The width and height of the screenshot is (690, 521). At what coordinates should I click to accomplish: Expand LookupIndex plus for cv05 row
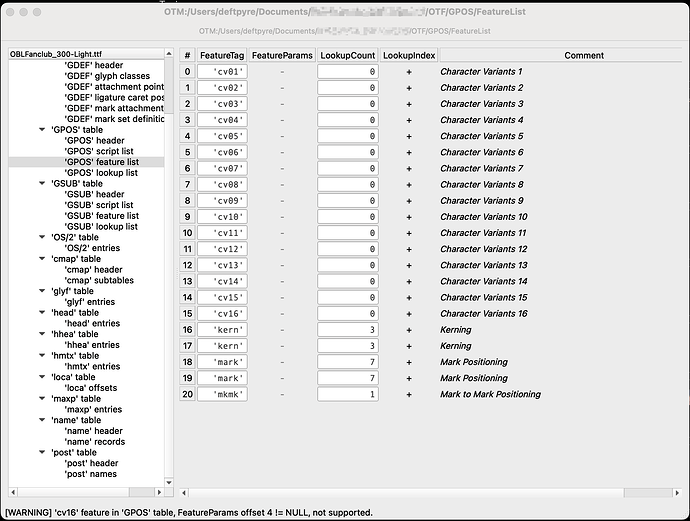click(409, 136)
